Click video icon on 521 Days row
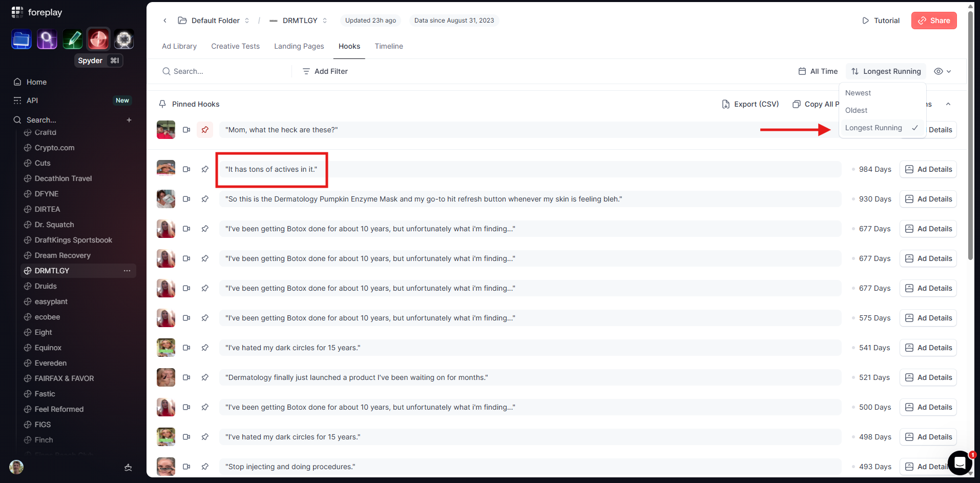This screenshot has width=980, height=483. [x=186, y=377]
